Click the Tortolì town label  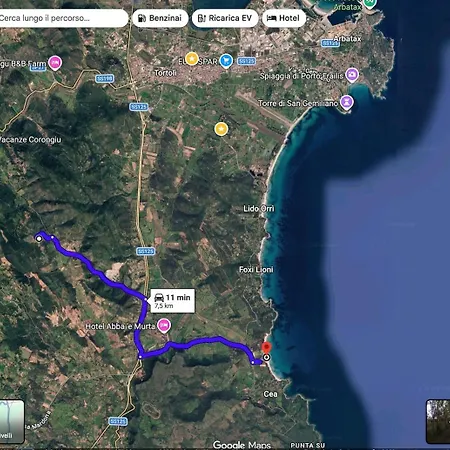coord(165,73)
